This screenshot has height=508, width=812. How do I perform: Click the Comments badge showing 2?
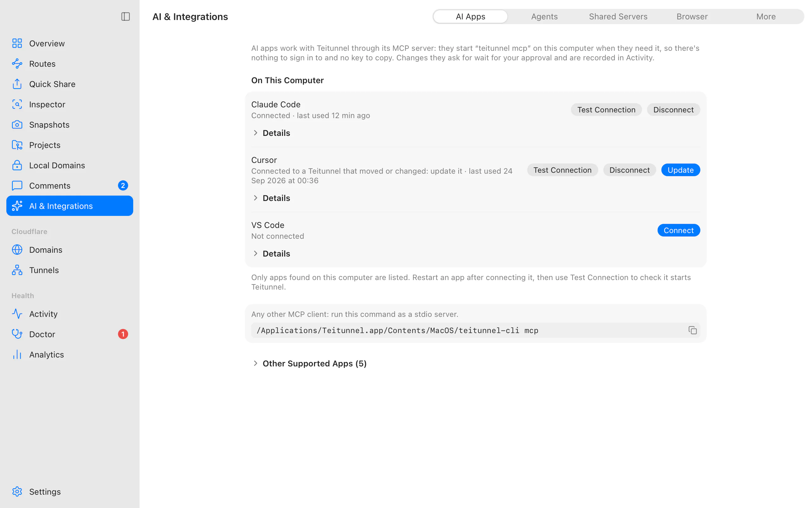[123, 185]
